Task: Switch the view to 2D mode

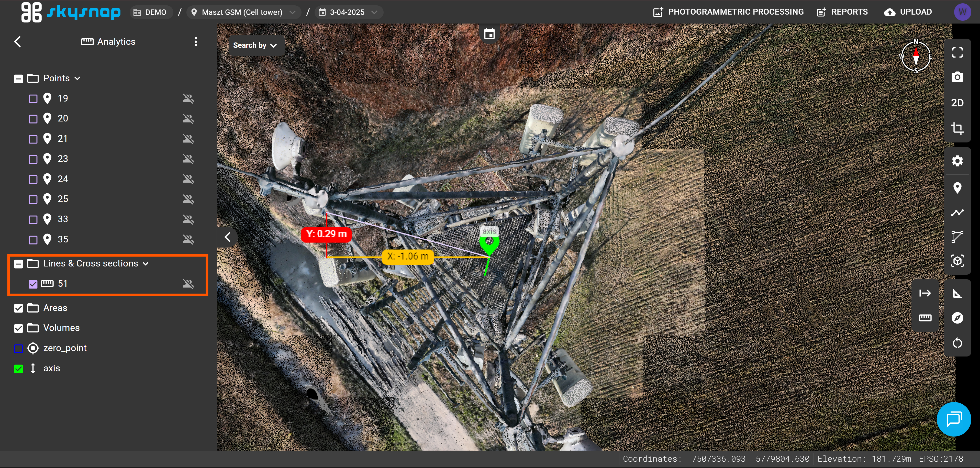Action: pos(957,103)
